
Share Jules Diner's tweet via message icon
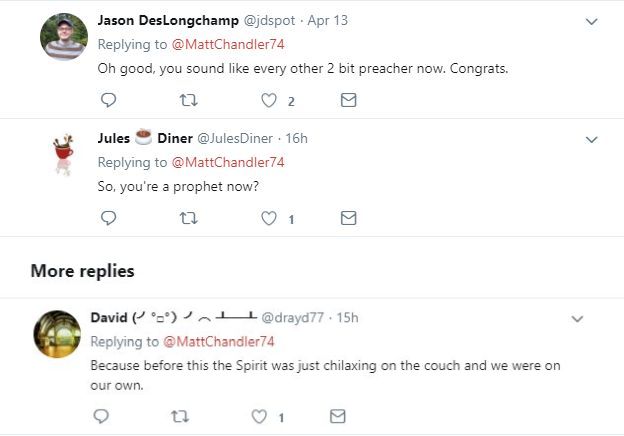tap(348, 218)
